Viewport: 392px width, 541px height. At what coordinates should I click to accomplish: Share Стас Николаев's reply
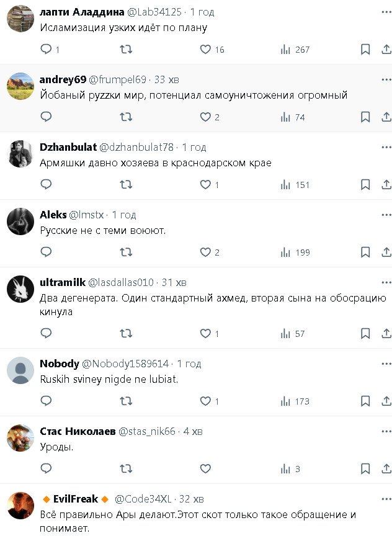[x=386, y=468]
